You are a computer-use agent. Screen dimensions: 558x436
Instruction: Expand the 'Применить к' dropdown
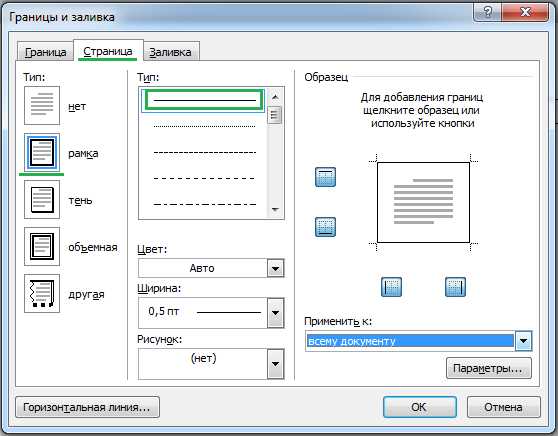pos(523,341)
